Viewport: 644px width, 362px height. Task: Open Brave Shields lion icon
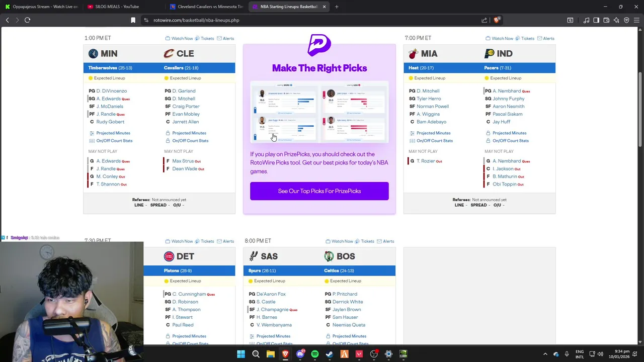tap(497, 20)
